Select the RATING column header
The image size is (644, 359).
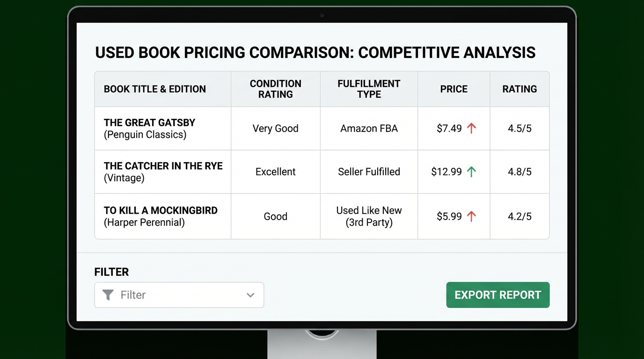point(520,89)
